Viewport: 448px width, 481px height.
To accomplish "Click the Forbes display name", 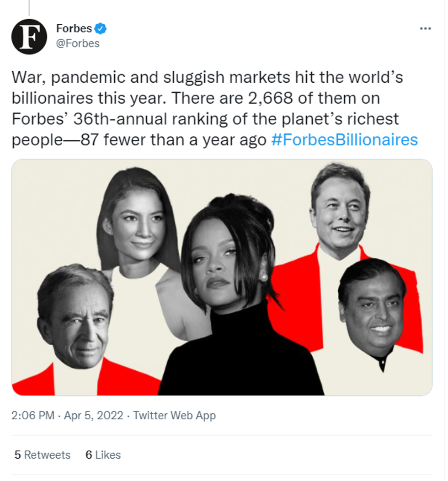I will 74,29.
